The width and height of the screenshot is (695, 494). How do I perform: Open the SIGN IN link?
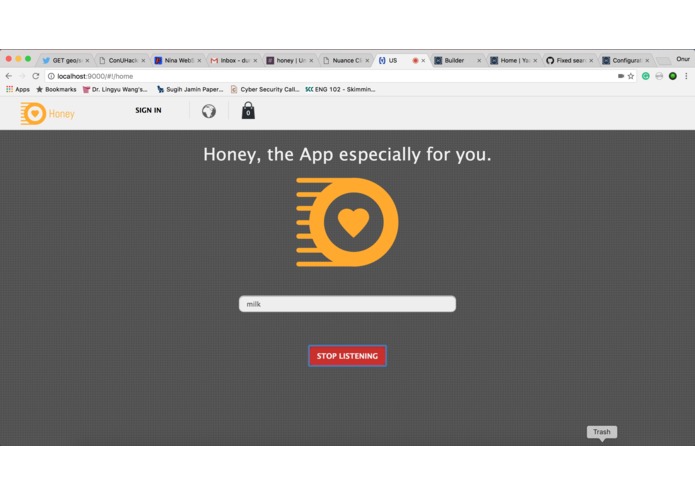click(x=148, y=110)
